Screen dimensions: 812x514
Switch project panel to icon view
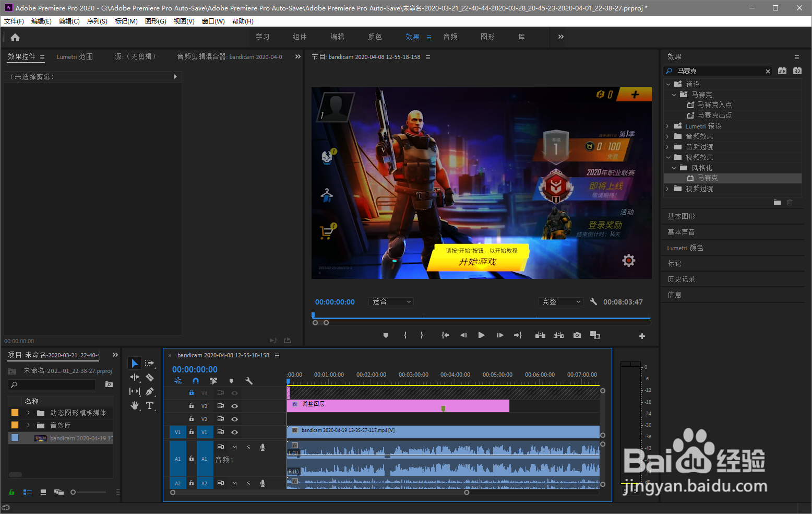pyautogui.click(x=43, y=492)
